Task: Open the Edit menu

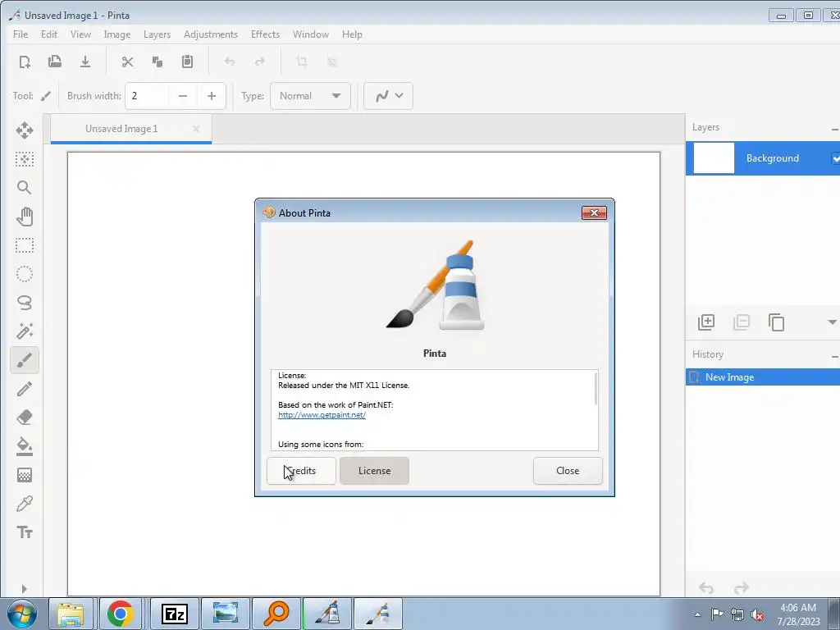Action: 48,34
